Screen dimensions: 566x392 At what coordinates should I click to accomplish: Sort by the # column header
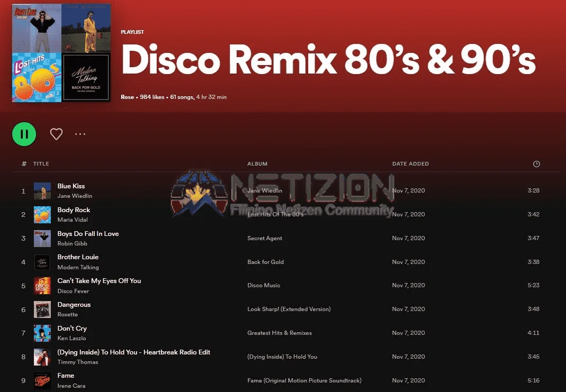pyautogui.click(x=24, y=163)
